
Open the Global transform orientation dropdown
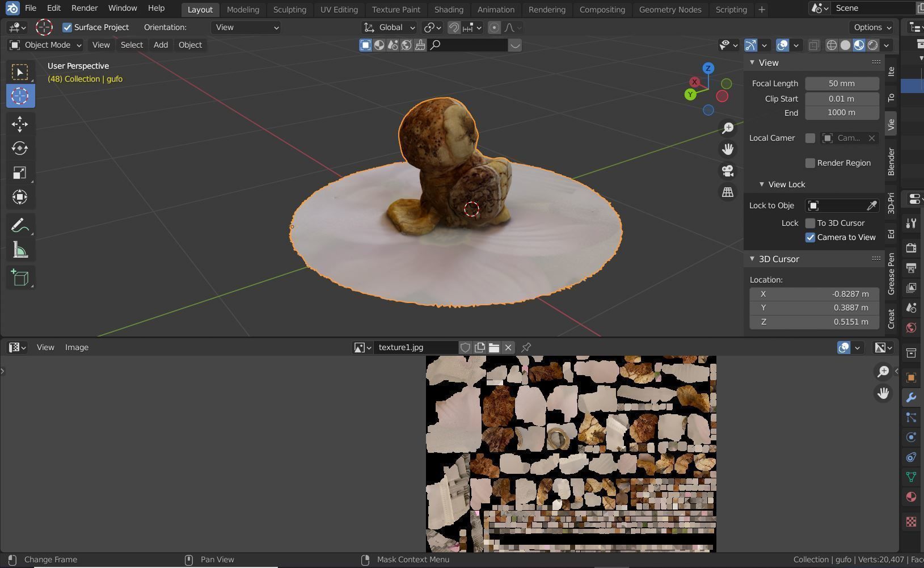point(390,27)
